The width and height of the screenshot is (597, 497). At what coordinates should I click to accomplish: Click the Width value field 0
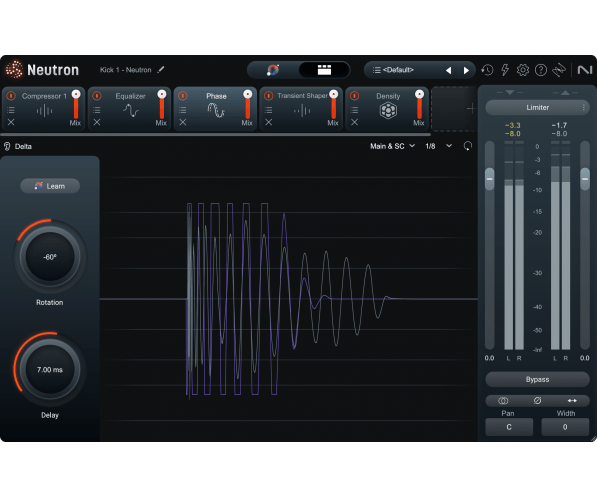coord(565,427)
